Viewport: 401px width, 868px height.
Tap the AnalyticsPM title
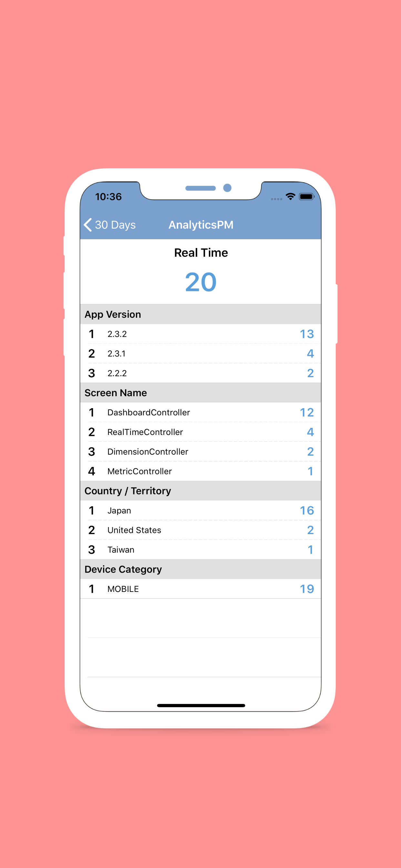pyautogui.click(x=201, y=225)
